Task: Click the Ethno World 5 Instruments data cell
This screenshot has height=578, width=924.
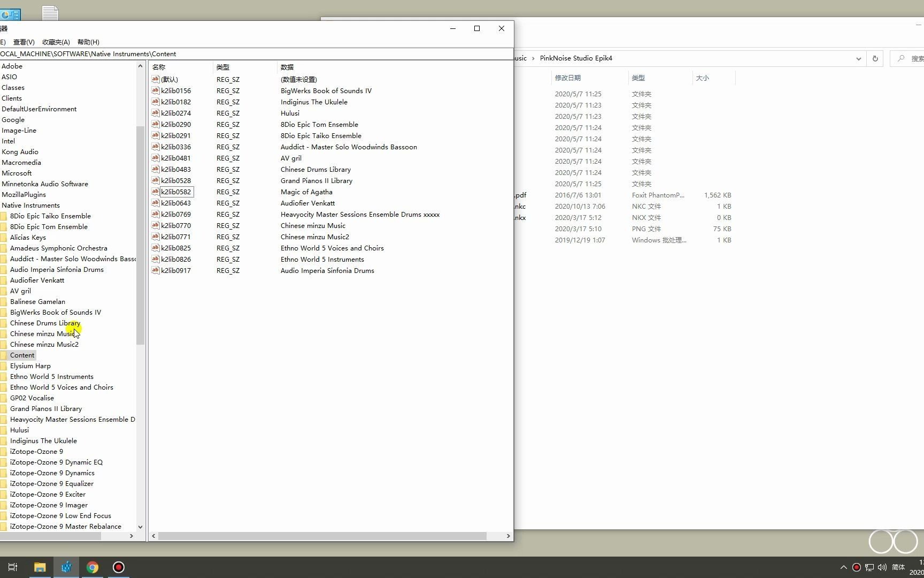Action: (x=322, y=259)
